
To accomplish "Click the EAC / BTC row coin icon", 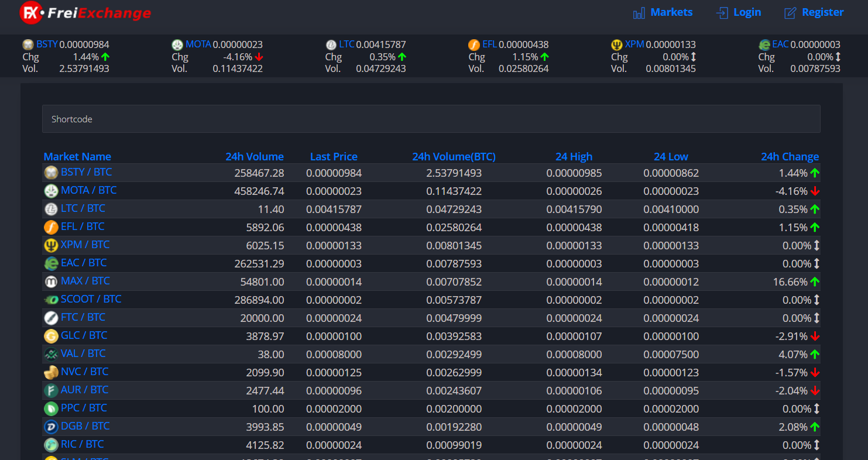I will tap(52, 263).
